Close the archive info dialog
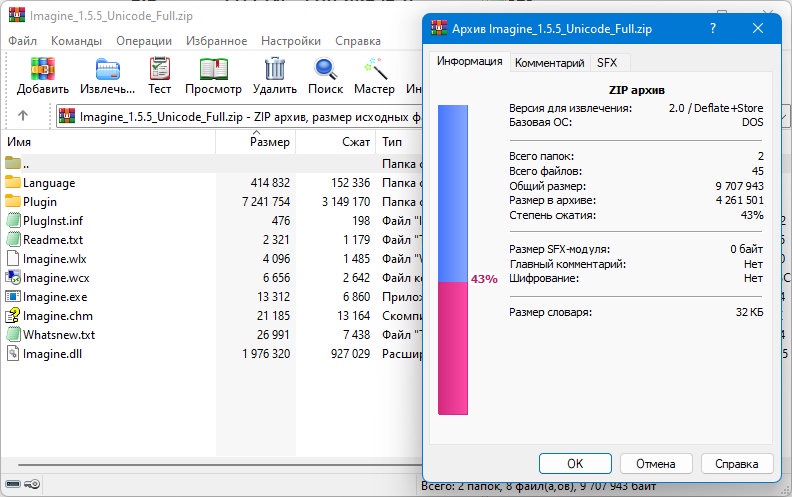Image resolution: width=792 pixels, height=497 pixels. [x=758, y=28]
